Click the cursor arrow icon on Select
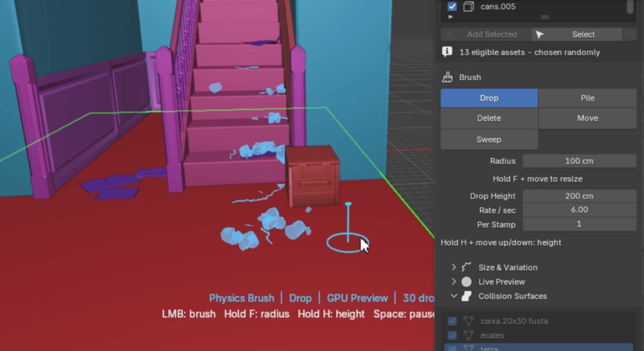 540,35
